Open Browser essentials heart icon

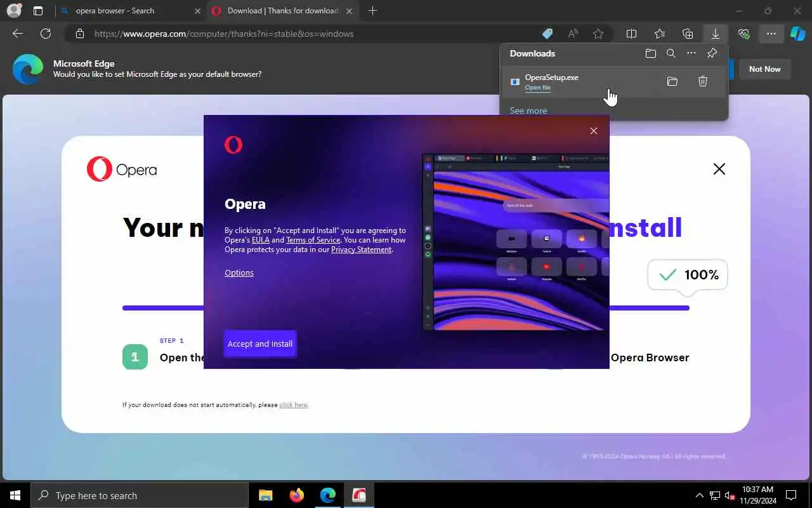(x=743, y=34)
